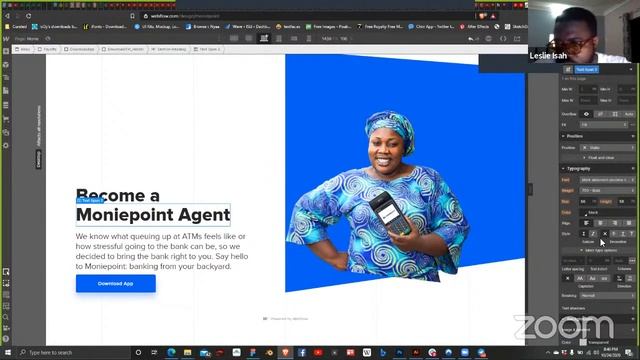
Task: Click the Download App button
Action: (116, 284)
